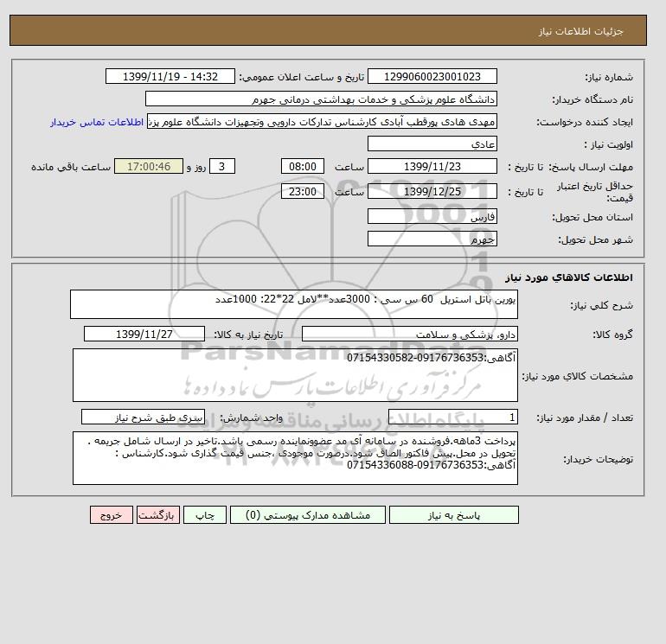The width and height of the screenshot is (666, 644).
Task: Click the شماره نیاز label
Action: (609, 77)
